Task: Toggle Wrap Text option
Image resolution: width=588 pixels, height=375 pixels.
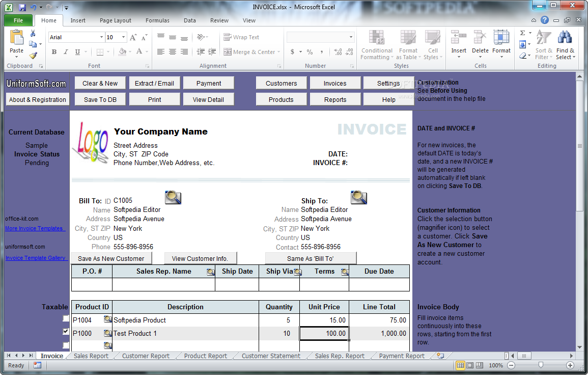Action: (x=241, y=37)
